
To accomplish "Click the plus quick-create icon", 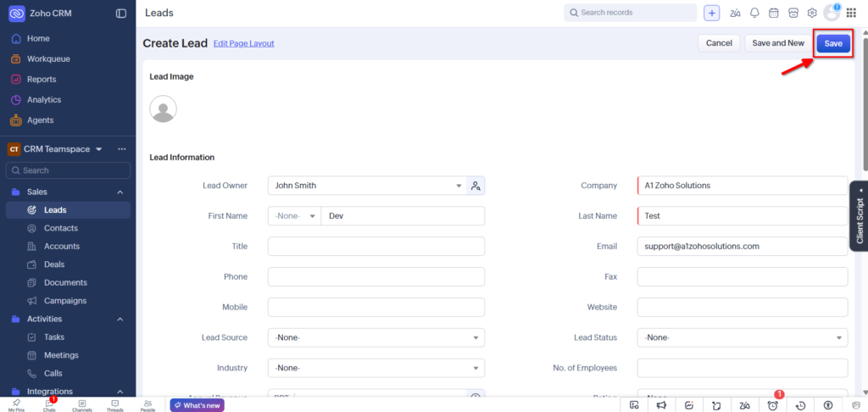I will point(711,13).
